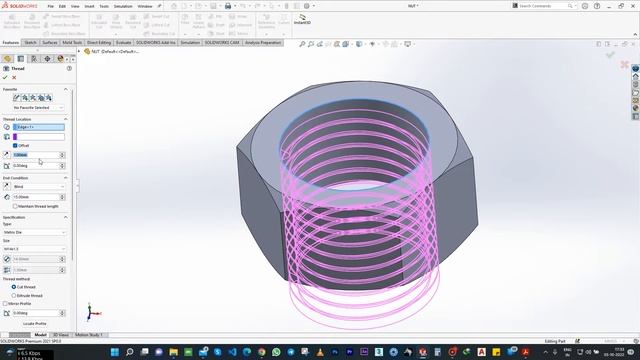The width and height of the screenshot is (640, 360).
Task: Click the Print icon in top toolbar
Action: click(228, 6)
